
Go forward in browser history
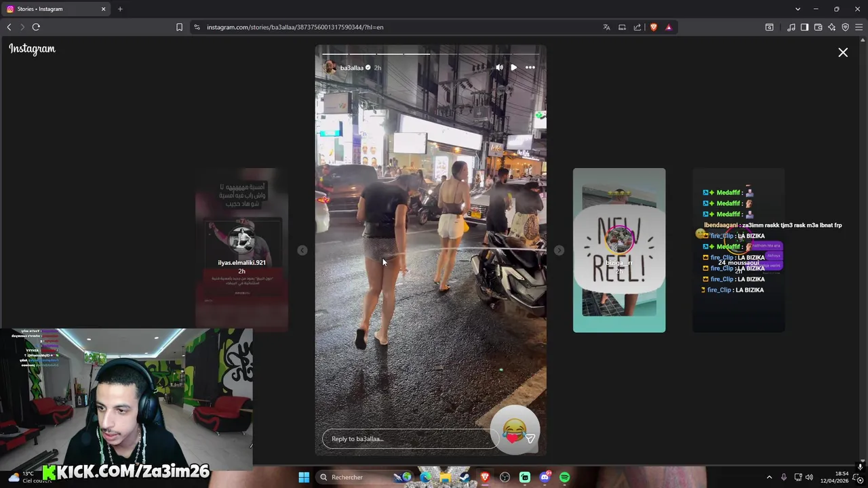click(22, 27)
